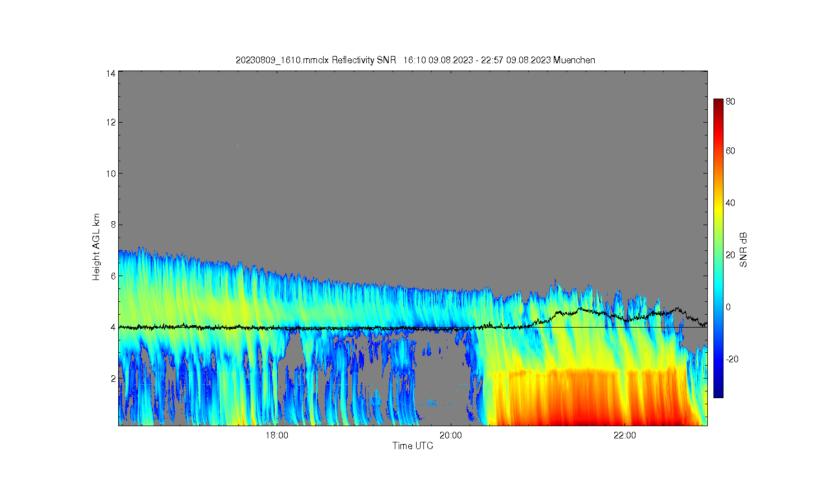Click the colorbar value 40 label
The image size is (840, 504).
(x=730, y=203)
